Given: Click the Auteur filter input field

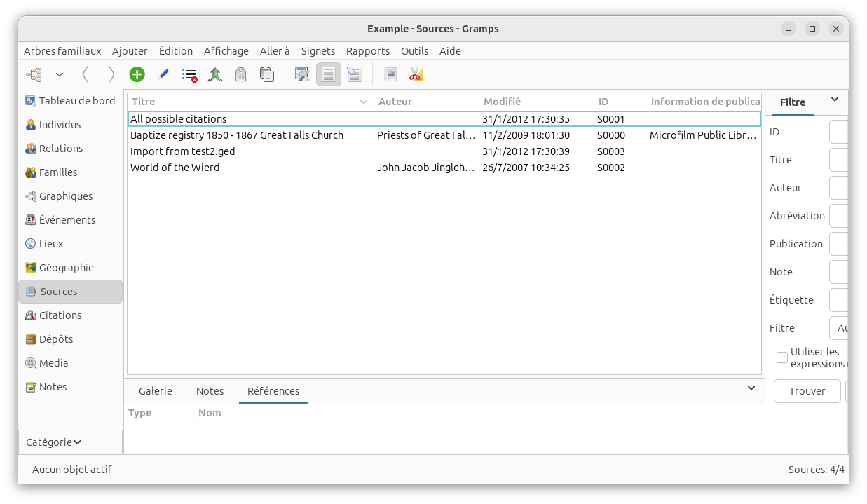Looking at the screenshot, I should coord(839,188).
